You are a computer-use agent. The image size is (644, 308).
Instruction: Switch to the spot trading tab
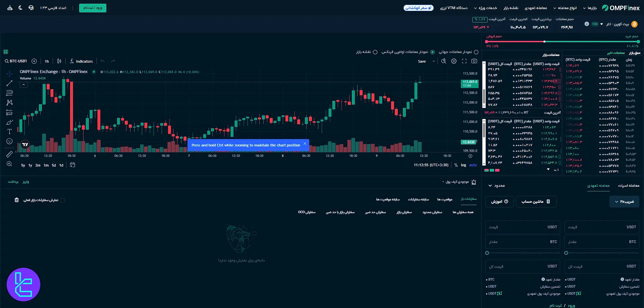coord(628,186)
